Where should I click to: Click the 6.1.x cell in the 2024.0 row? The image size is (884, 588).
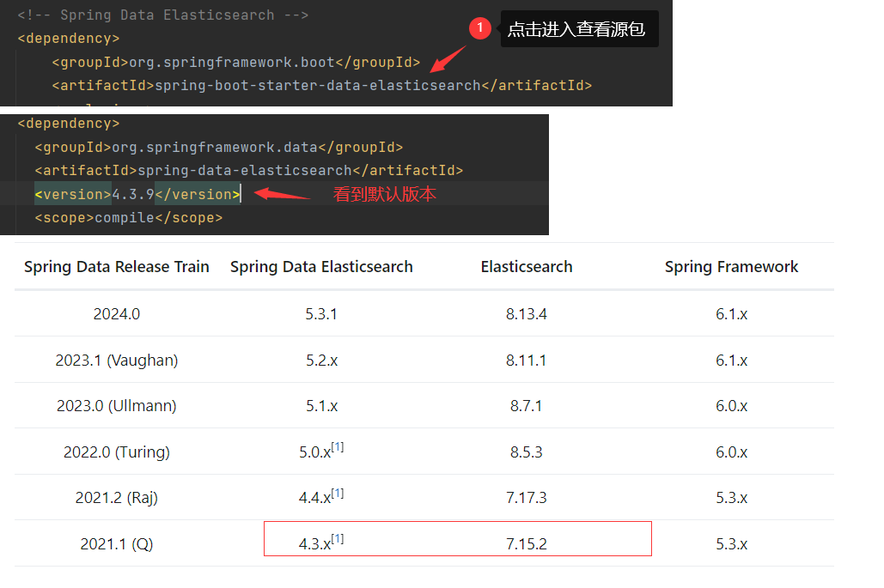[x=731, y=313]
